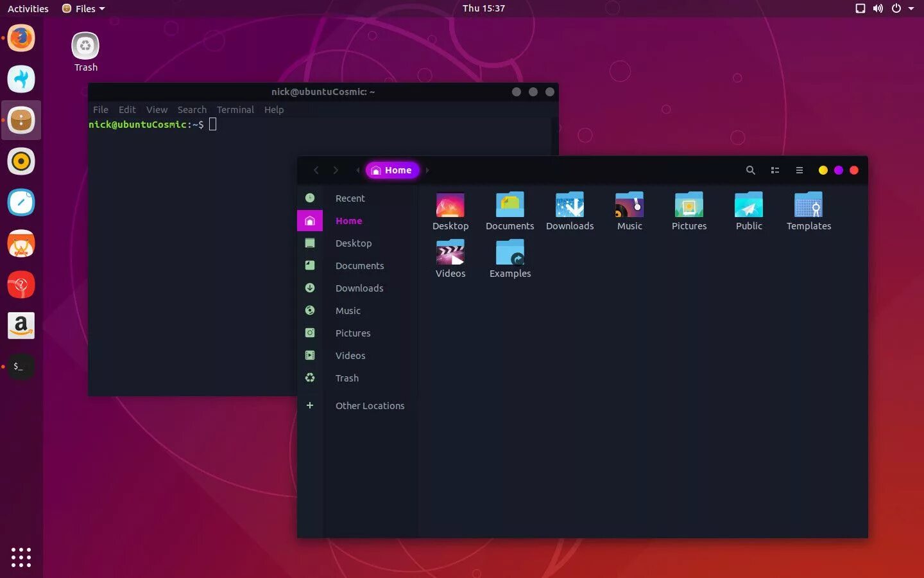Viewport: 924px width, 578px height.
Task: Click the search icon in Files
Action: pyautogui.click(x=750, y=170)
